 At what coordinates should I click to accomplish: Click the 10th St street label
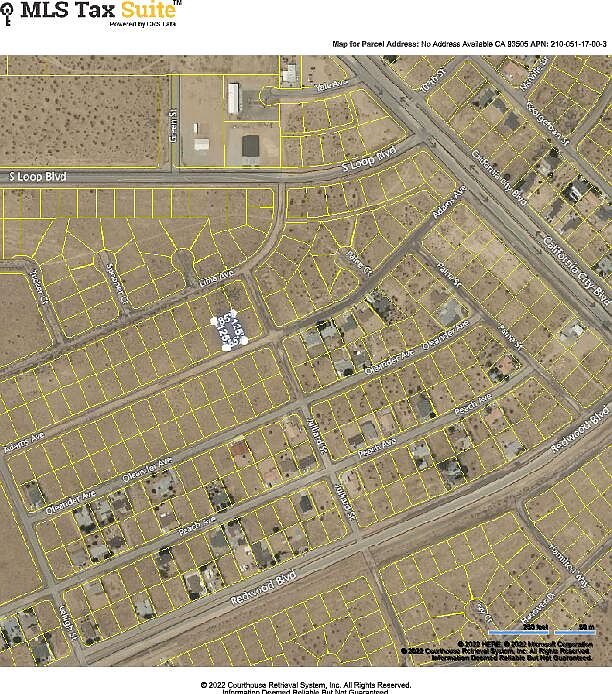tap(433, 79)
